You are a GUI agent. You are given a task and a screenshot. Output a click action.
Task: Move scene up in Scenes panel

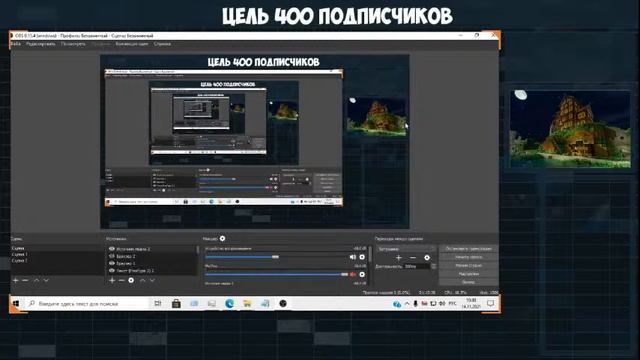pos(36,280)
